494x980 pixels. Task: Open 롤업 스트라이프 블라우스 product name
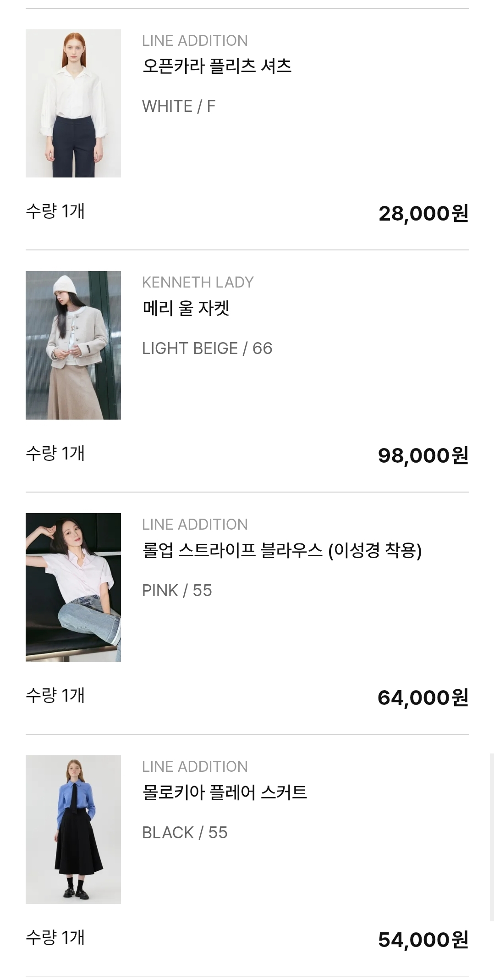click(282, 550)
